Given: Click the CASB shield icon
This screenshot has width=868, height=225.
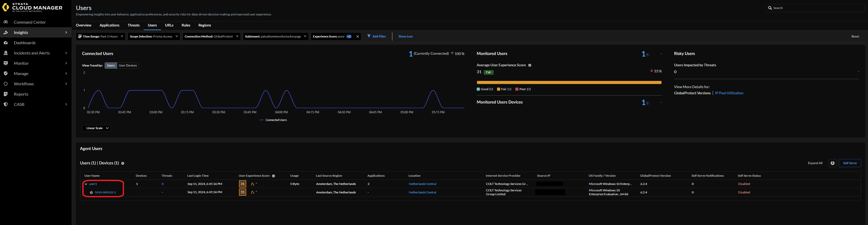Looking at the screenshot, I should click(6, 104).
